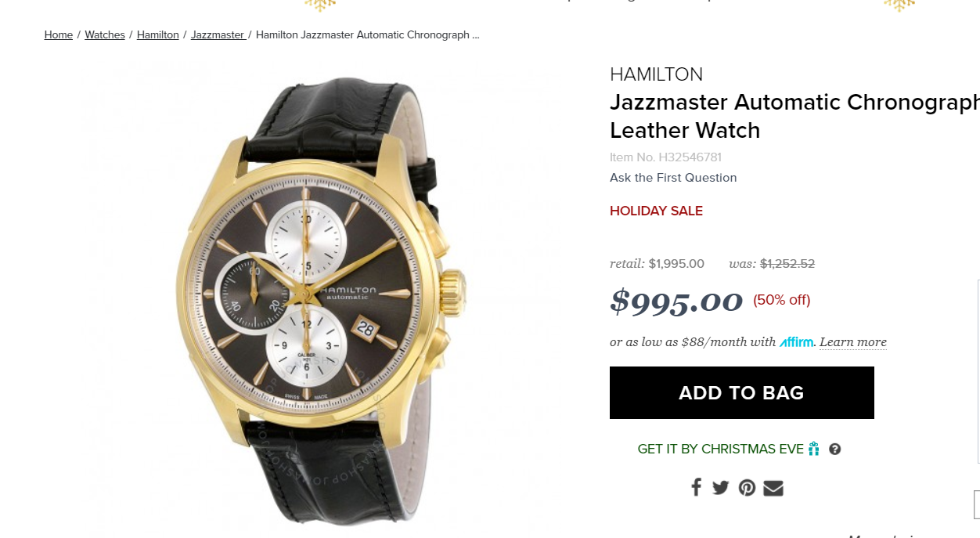The image size is (980, 538).
Task: Email this product via envelope icon
Action: coord(773,488)
